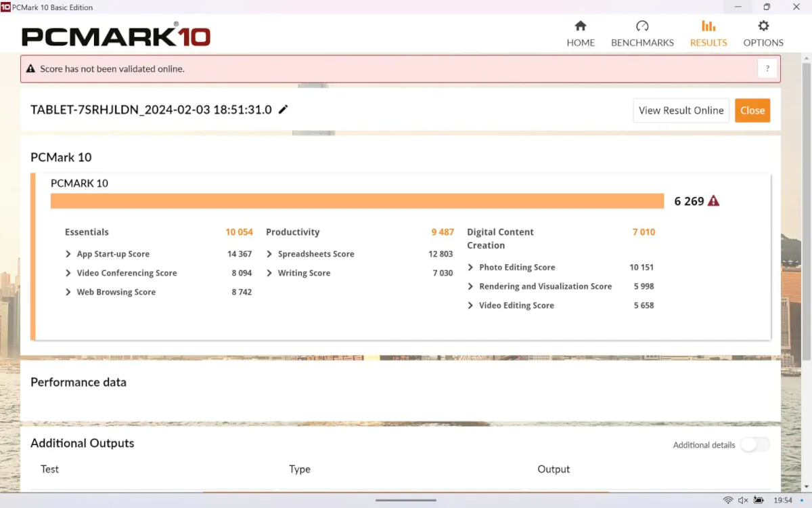
Task: Open taskbar clock showing 19:54
Action: pos(783,501)
